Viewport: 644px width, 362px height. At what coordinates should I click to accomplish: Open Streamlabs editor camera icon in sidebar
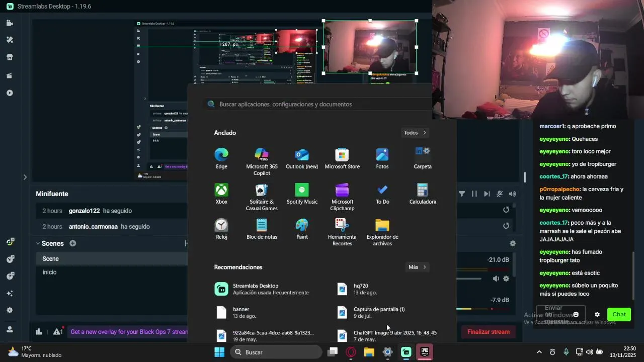click(x=10, y=23)
